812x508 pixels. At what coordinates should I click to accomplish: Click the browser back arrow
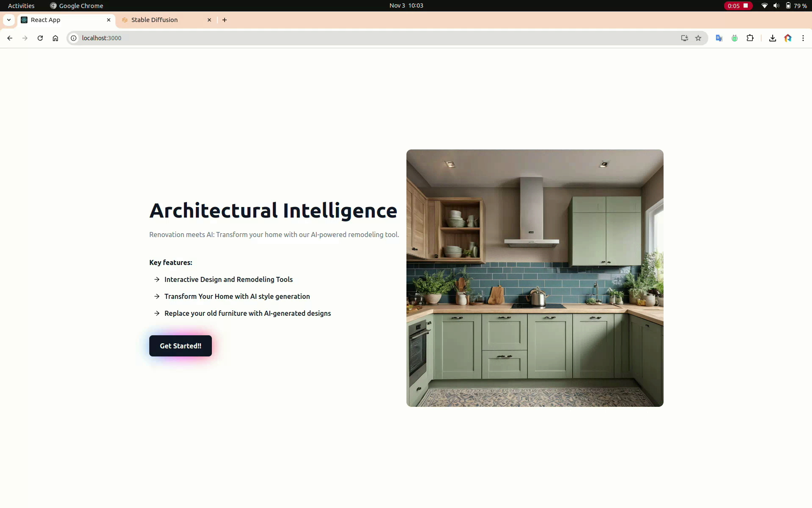pyautogui.click(x=10, y=38)
